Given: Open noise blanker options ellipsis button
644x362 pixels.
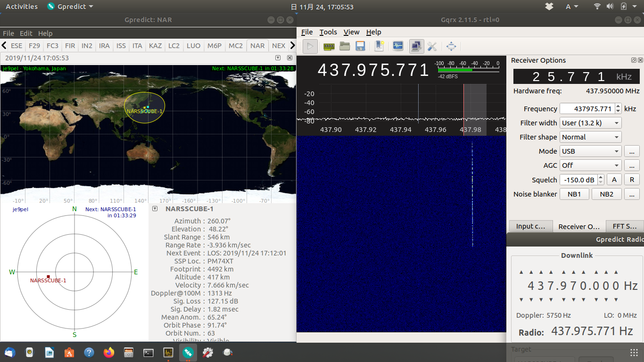Looking at the screenshot, I should pos(632,194).
